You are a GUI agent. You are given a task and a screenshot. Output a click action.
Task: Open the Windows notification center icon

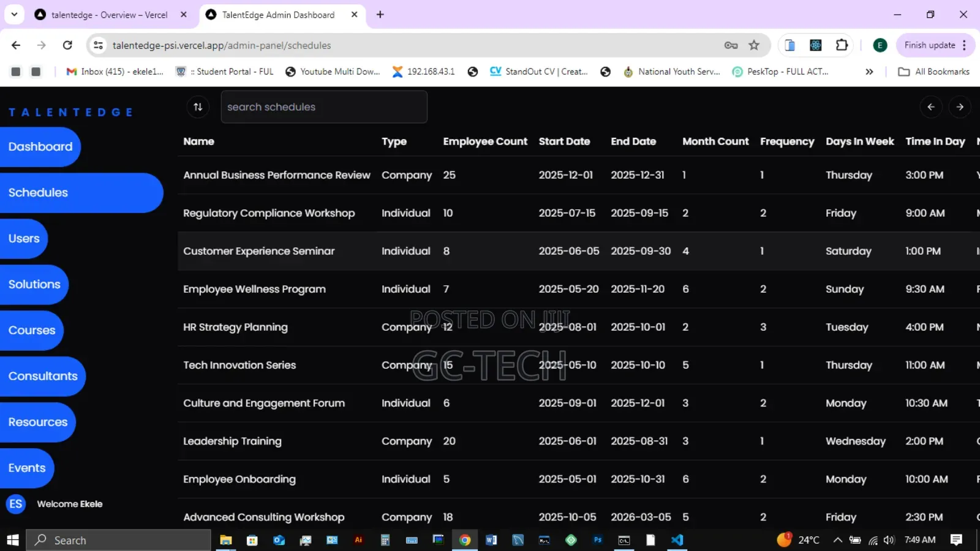[x=956, y=540]
